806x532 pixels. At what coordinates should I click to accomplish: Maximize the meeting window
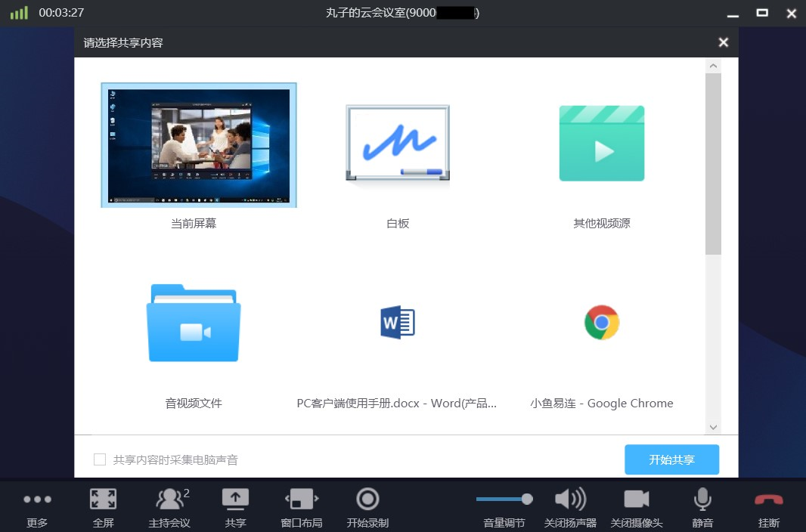click(x=762, y=13)
